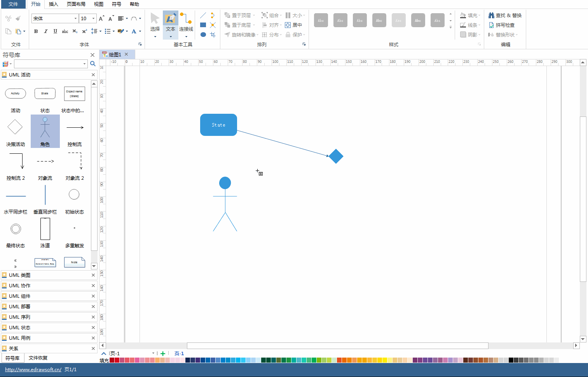Apply subscript formatting
The width and height of the screenshot is (588, 377).
[x=75, y=31]
